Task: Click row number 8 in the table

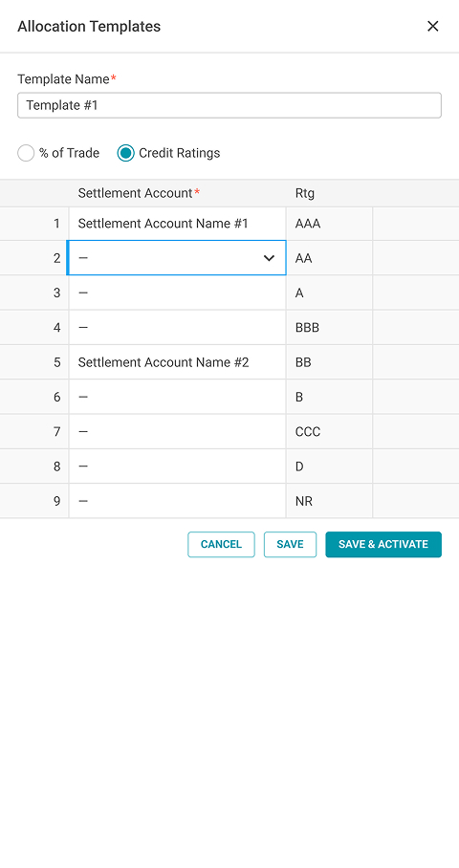Action: coord(56,467)
